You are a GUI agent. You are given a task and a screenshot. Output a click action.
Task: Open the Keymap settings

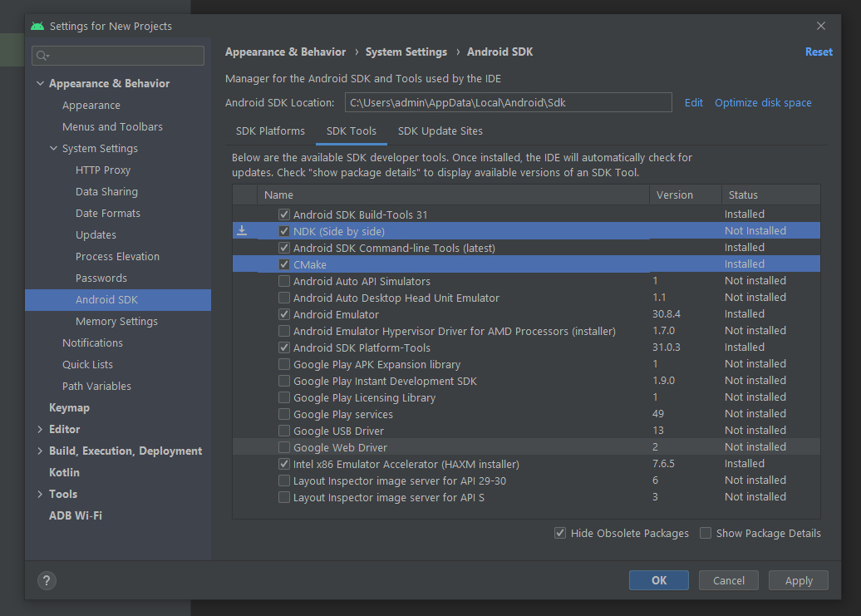coord(69,408)
